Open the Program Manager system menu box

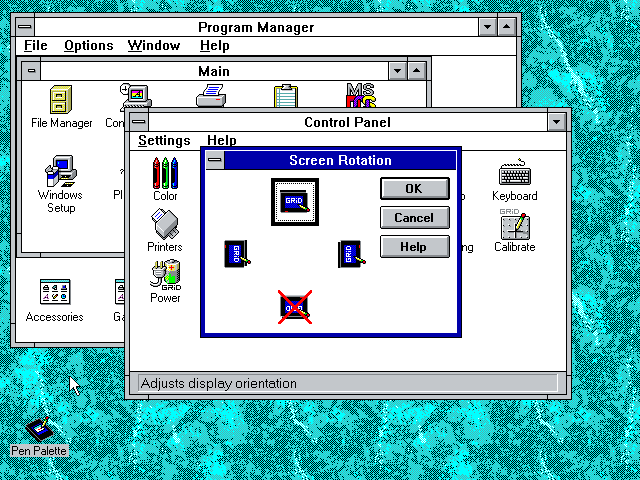(x=25, y=27)
